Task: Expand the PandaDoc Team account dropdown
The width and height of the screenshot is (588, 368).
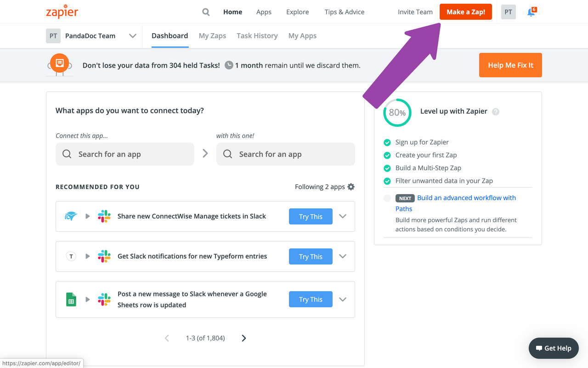Action: pyautogui.click(x=133, y=36)
